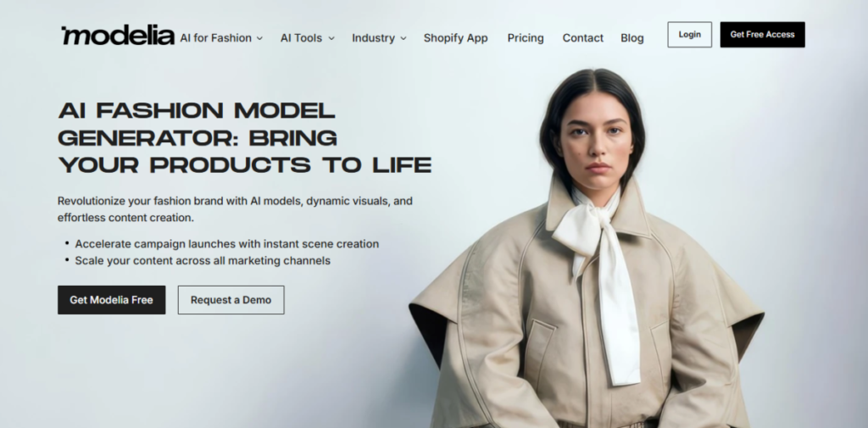Viewport: 868px width, 428px height.
Task: Expand the chevron next to AI Tools
Action: pos(331,38)
